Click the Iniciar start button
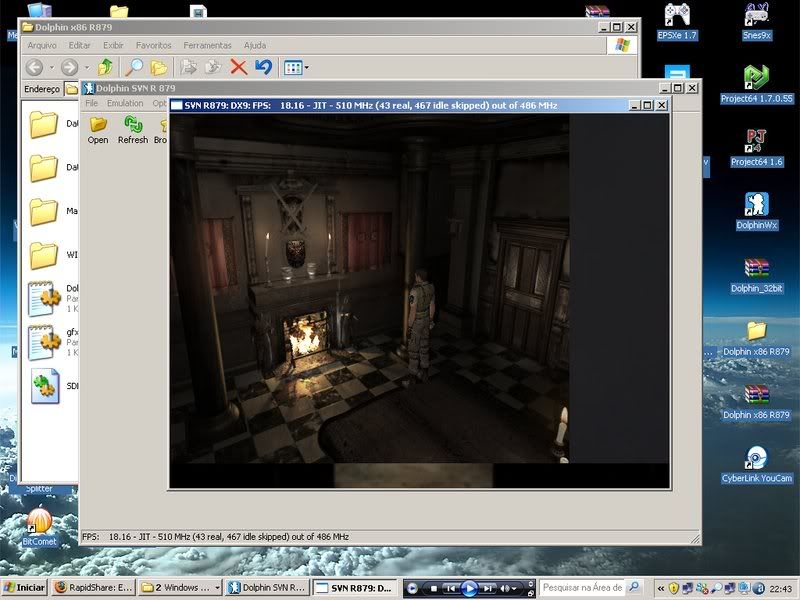The width and height of the screenshot is (800, 600). 24,588
